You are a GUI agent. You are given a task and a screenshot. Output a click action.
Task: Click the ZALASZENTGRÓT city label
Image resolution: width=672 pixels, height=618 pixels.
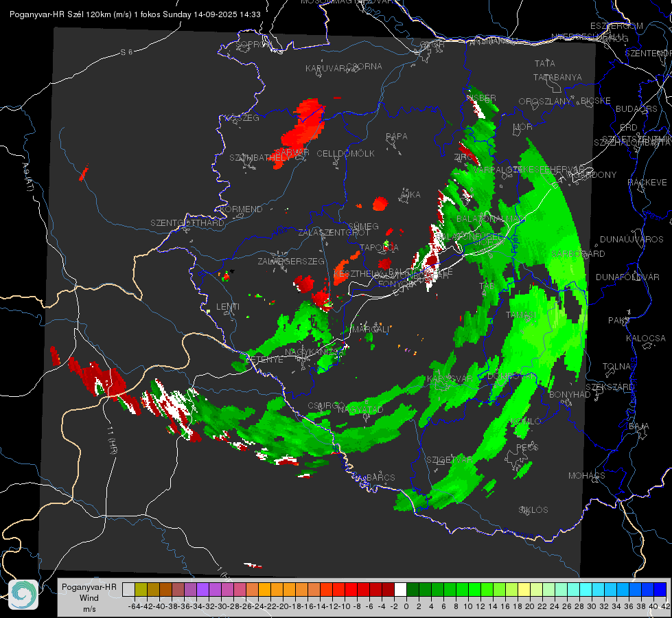click(334, 233)
